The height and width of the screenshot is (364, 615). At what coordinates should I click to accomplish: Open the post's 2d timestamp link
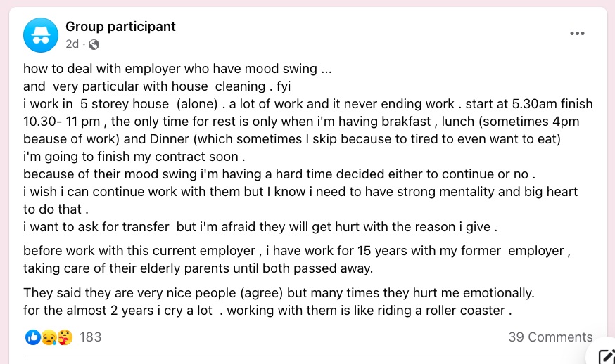(x=72, y=44)
